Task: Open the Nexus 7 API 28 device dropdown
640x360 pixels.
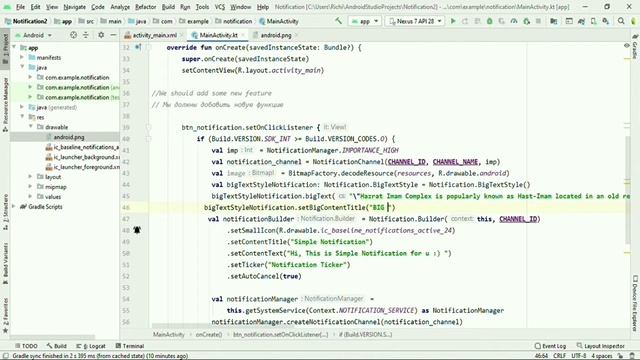Action: click(x=415, y=21)
